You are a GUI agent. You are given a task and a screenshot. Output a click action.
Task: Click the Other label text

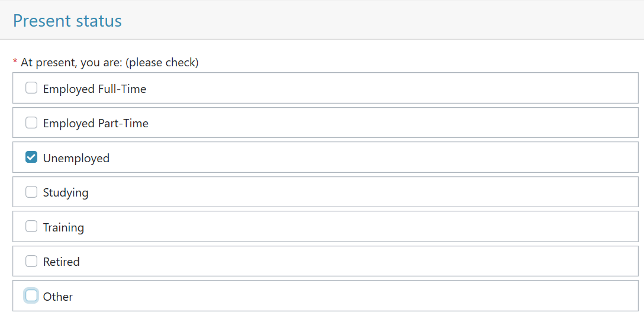[58, 297]
